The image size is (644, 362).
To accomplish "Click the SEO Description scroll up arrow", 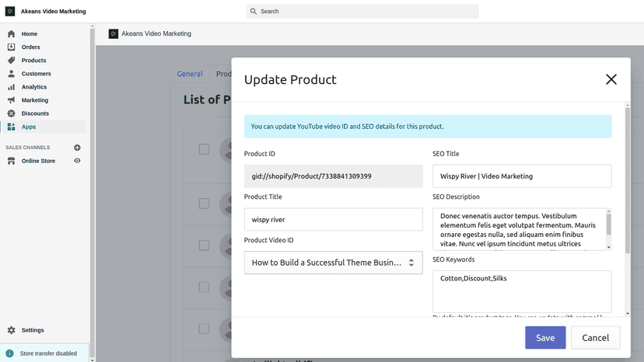I will [609, 211].
